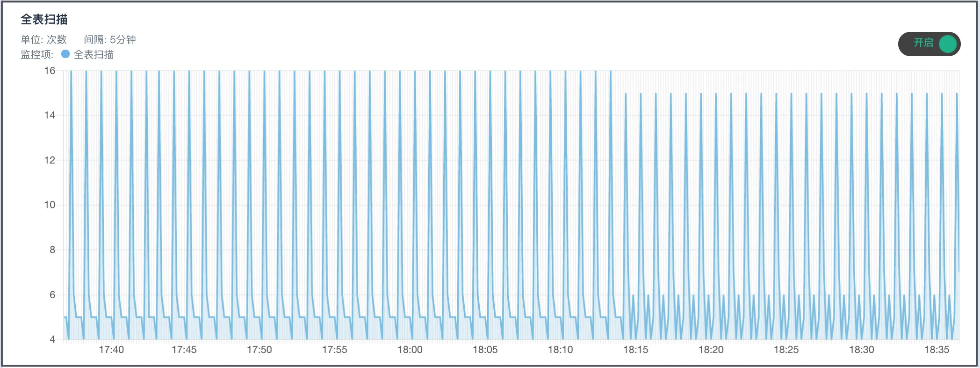Viewport: 980px width, 368px height.
Task: Click the y-axis value 8
Action: pyautogui.click(x=52, y=250)
